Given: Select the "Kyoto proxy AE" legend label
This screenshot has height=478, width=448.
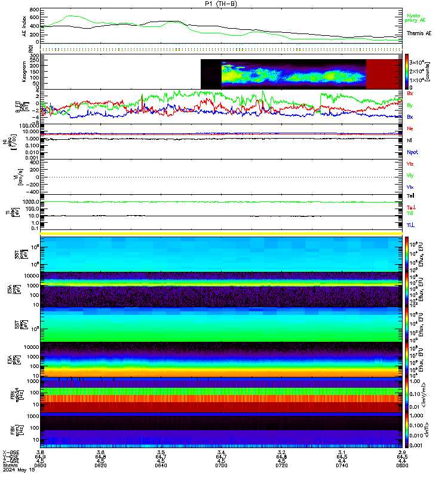Looking at the screenshot, I should click(415, 18).
